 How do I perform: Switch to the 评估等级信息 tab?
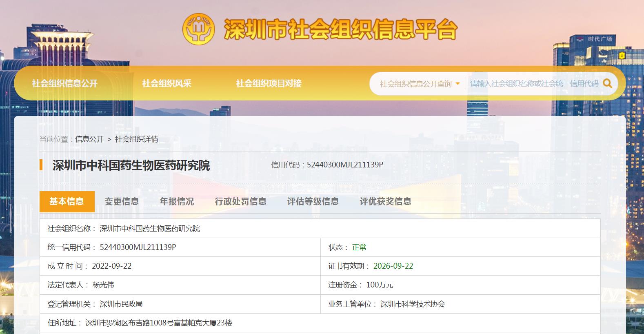point(313,201)
